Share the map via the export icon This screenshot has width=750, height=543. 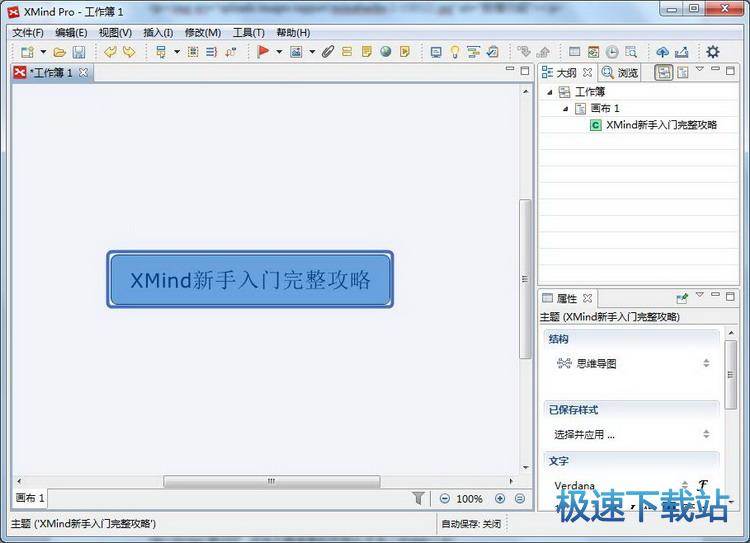[682, 52]
